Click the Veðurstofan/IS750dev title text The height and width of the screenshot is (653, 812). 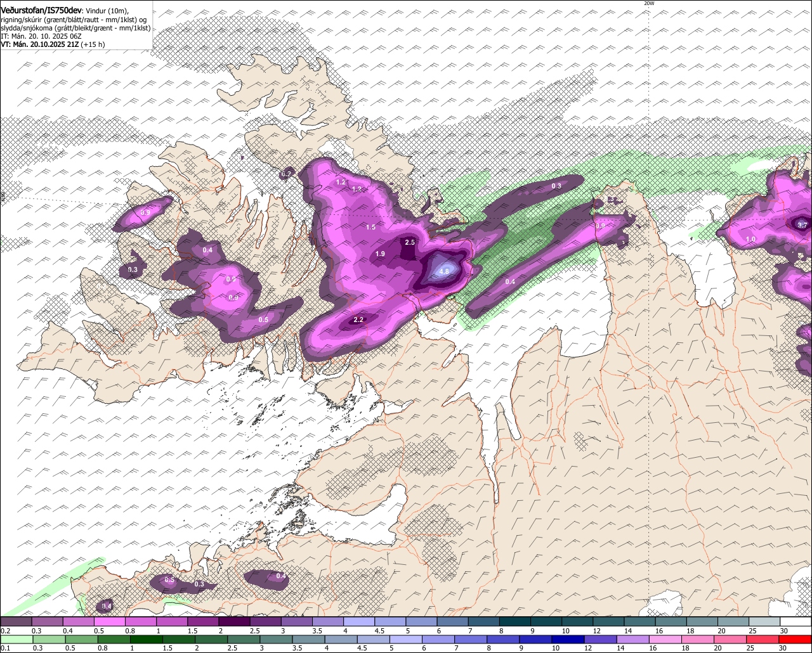point(41,10)
